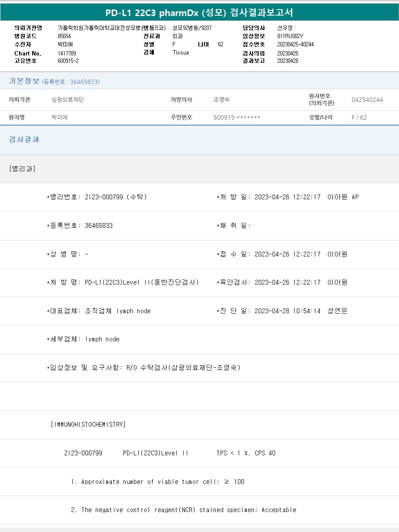Select the 임상정보 code 811RU002Y

click(x=290, y=36)
